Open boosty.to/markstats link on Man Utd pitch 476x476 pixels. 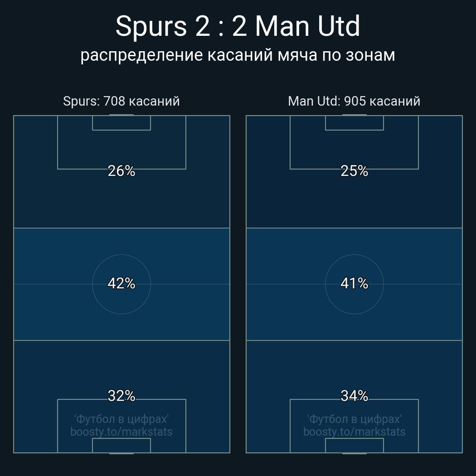click(x=354, y=432)
